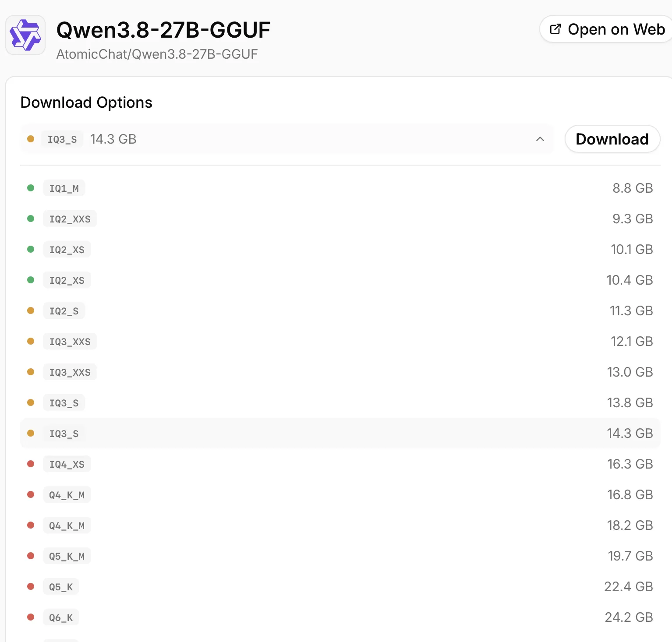Choose the IQ4_XS 16.3 GB option
Viewport: 672px width, 642px height.
pyautogui.click(x=340, y=464)
